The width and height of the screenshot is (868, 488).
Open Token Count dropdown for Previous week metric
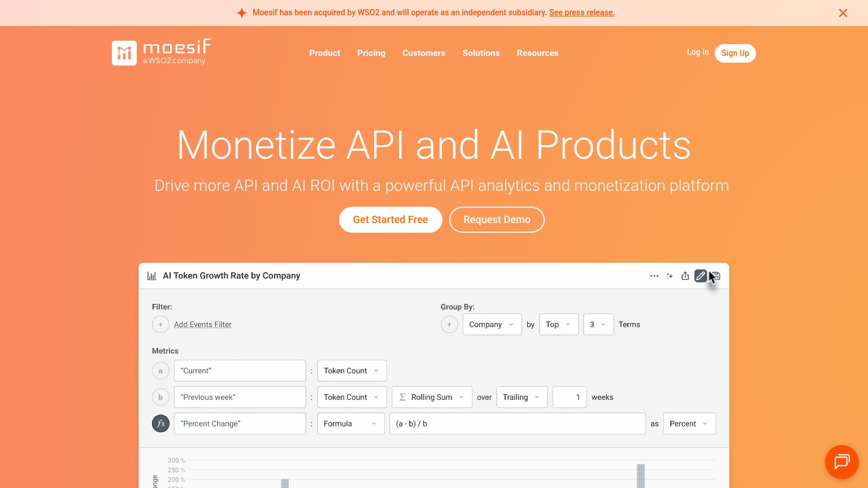(x=352, y=397)
